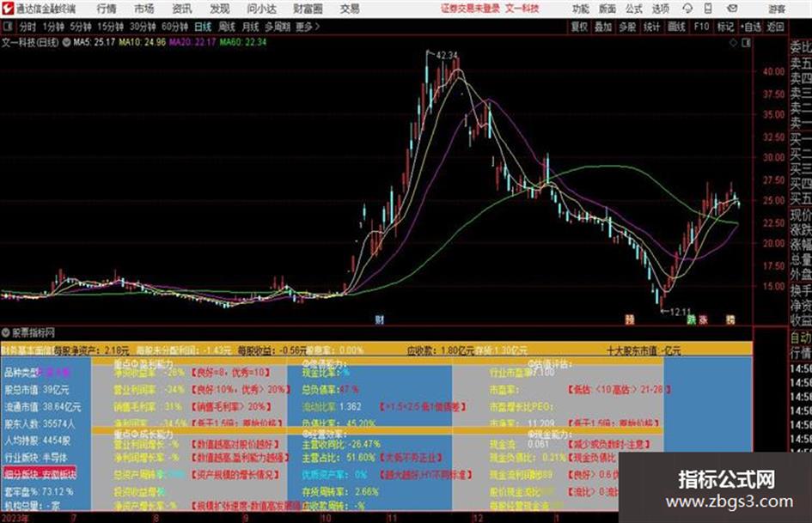Select the 多周期 tab

click(277, 27)
